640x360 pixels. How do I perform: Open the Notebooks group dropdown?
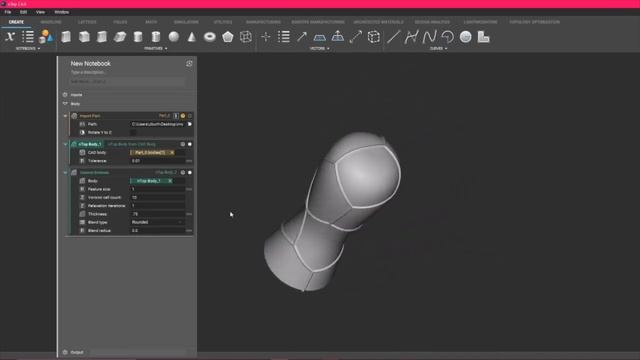coord(28,49)
